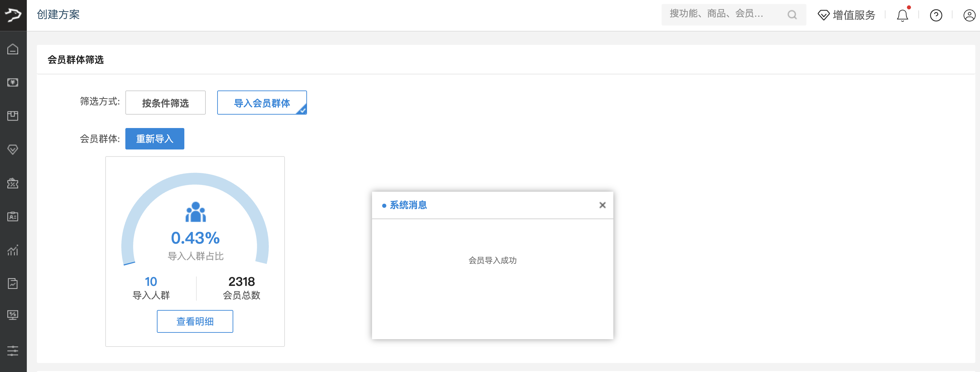This screenshot has width=980, height=372.
Task: Select the 按条件筛选 filter option
Action: tap(166, 103)
